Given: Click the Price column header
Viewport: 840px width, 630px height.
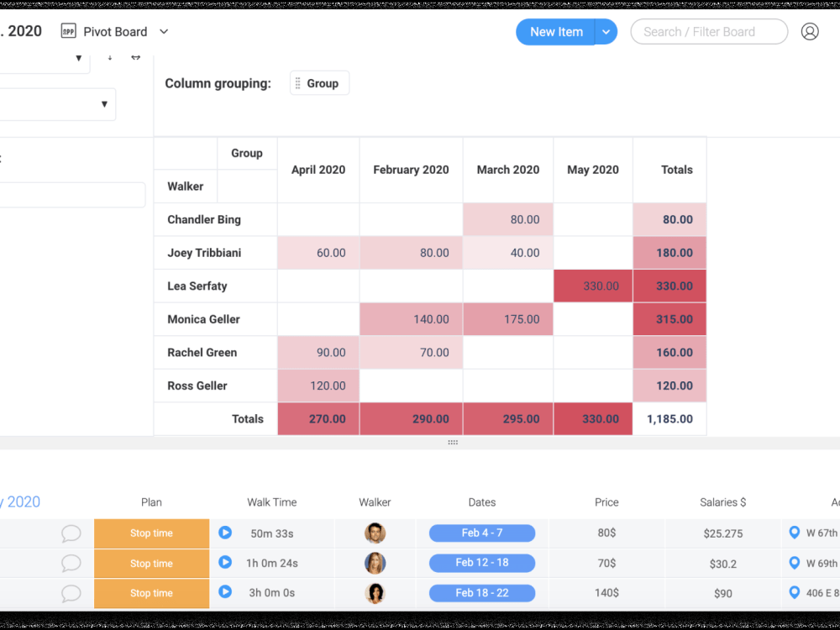Looking at the screenshot, I should pyautogui.click(x=606, y=502).
